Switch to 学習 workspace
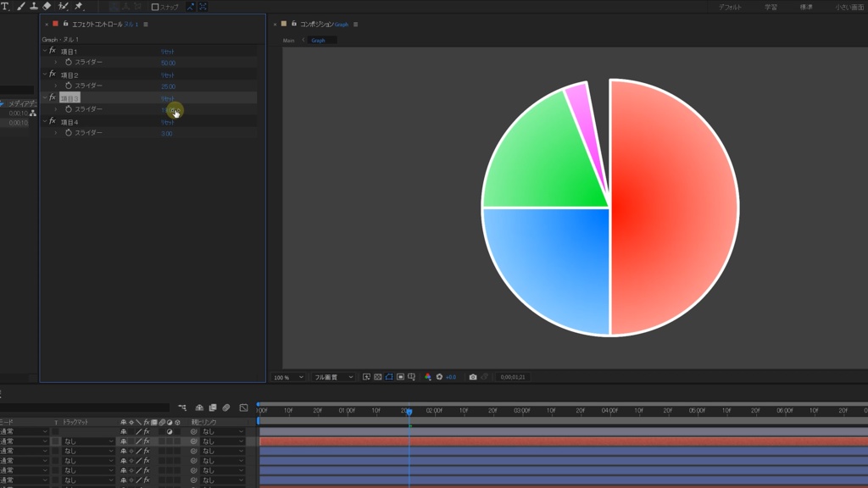 click(771, 7)
